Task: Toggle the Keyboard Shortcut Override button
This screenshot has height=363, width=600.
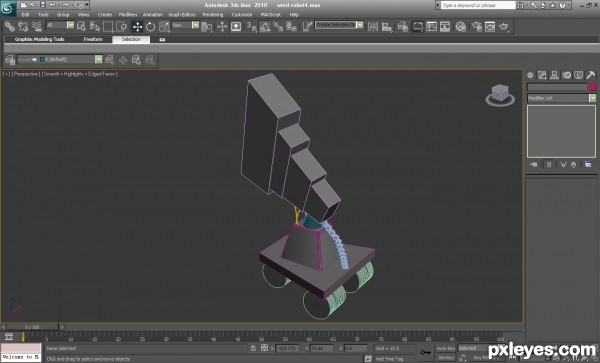Action: pos(236,26)
